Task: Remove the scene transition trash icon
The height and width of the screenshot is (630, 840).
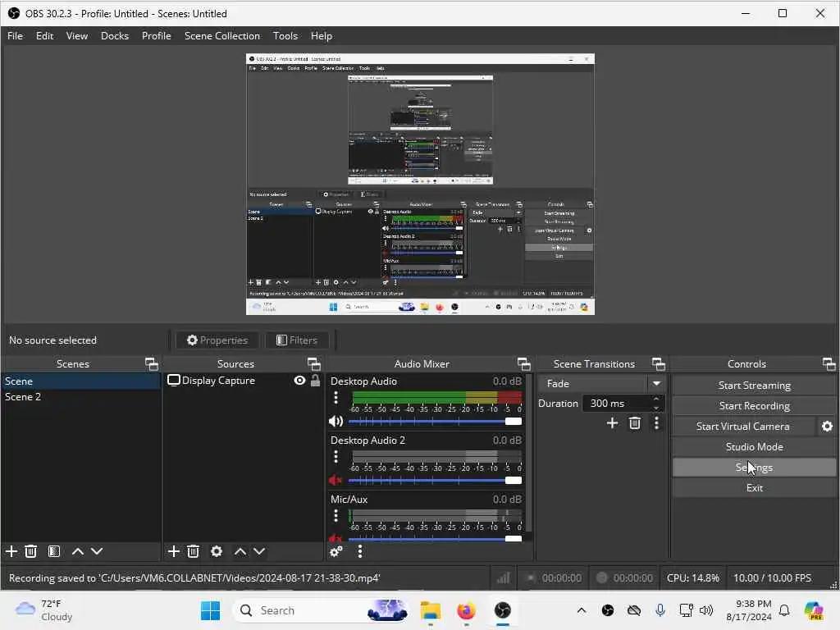Action: [635, 423]
